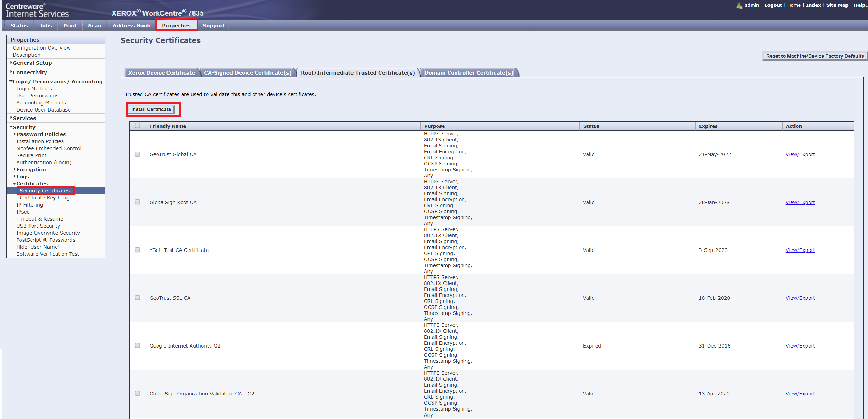Screen dimensions: 868x419
Task: Open Certificate Key Length in sidebar
Action: (47, 198)
